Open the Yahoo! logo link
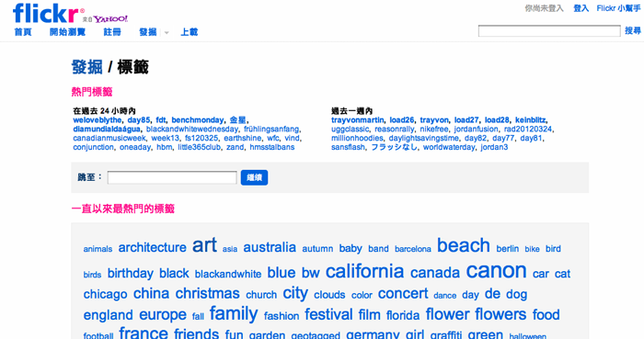Image resolution: width=644 pixels, height=339 pixels. pos(110,19)
